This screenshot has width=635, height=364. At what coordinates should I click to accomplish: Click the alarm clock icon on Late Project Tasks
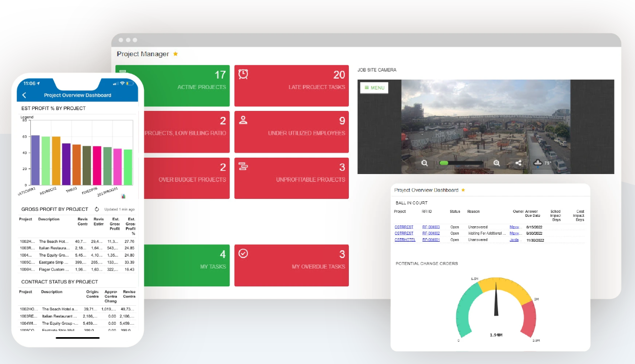(243, 74)
